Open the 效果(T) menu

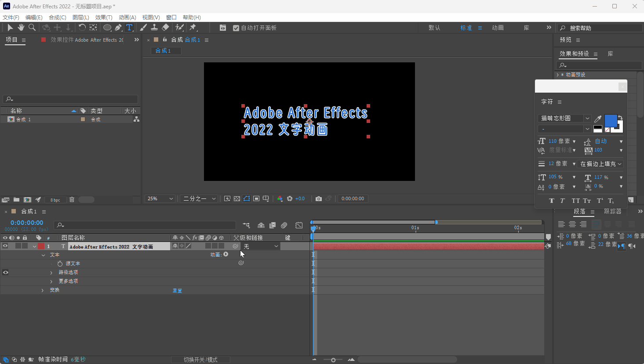pos(104,17)
